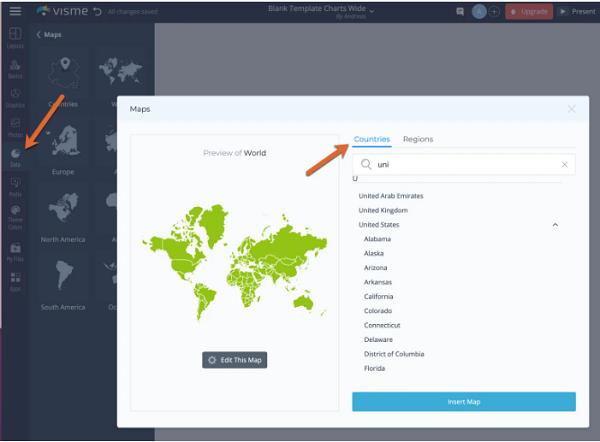Click the Insert Map button
This screenshot has width=600, height=442.
click(x=464, y=402)
